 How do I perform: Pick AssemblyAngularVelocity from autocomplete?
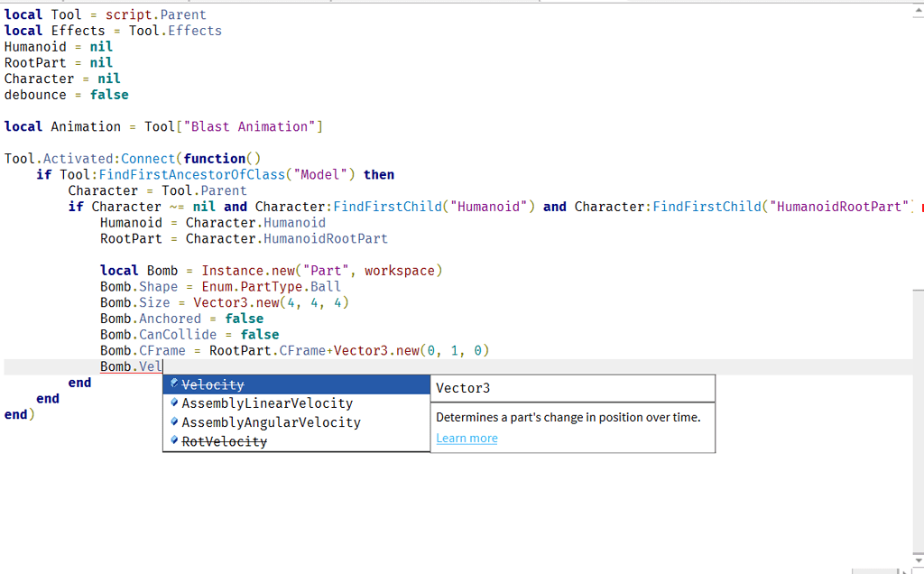coord(271,422)
